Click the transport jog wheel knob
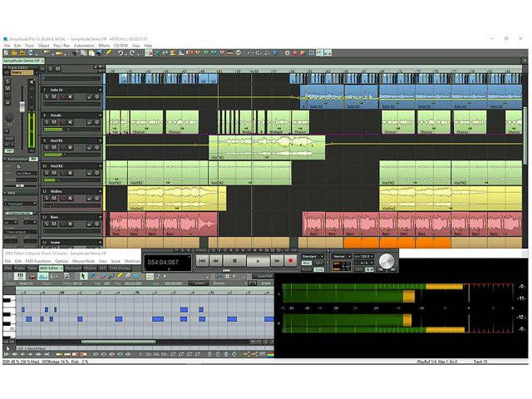The height and width of the screenshot is (399, 532). coord(386,261)
